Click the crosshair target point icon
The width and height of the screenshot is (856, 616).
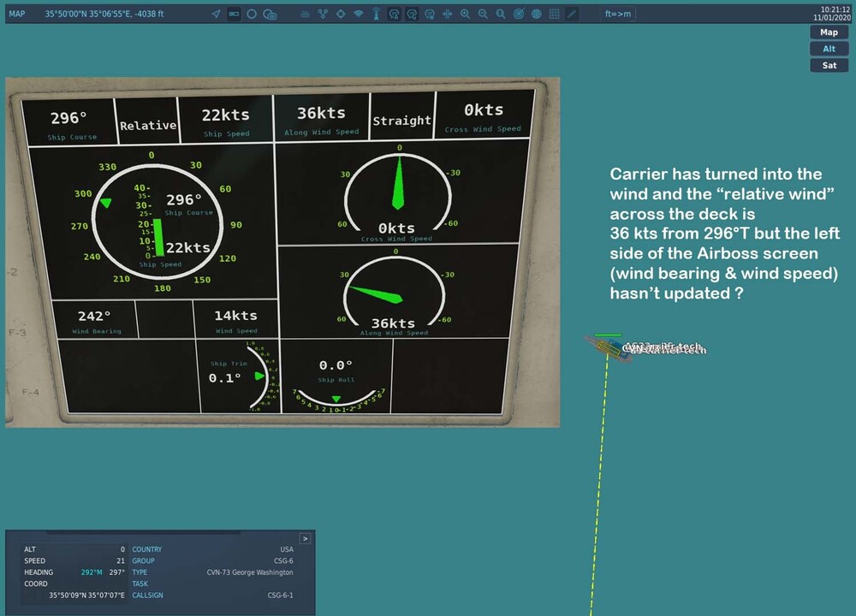tap(341, 14)
